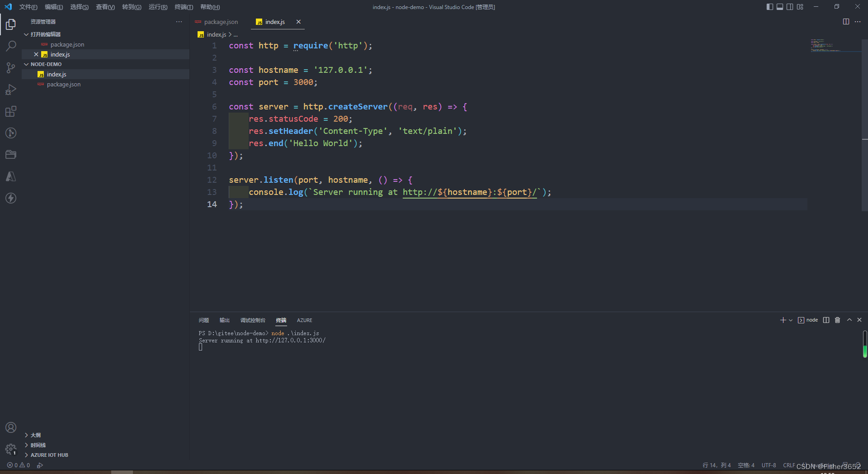Open the lightning bolt activity icon
Screen dimensions: 868x474
11,198
